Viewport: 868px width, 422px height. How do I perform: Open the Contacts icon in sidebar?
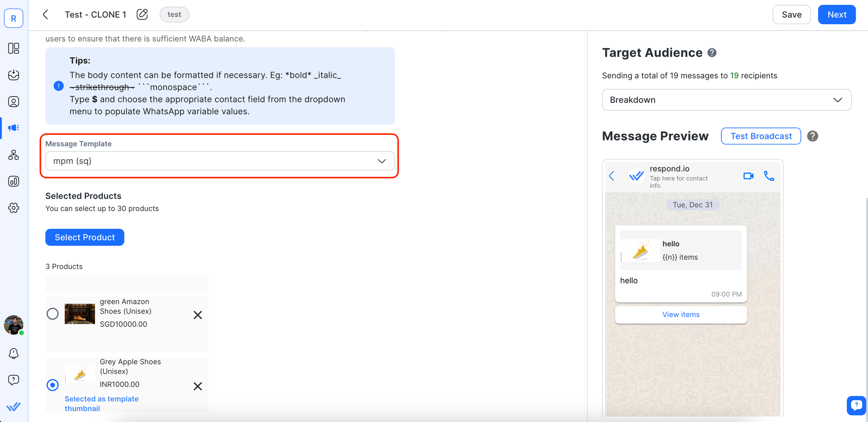tap(13, 101)
